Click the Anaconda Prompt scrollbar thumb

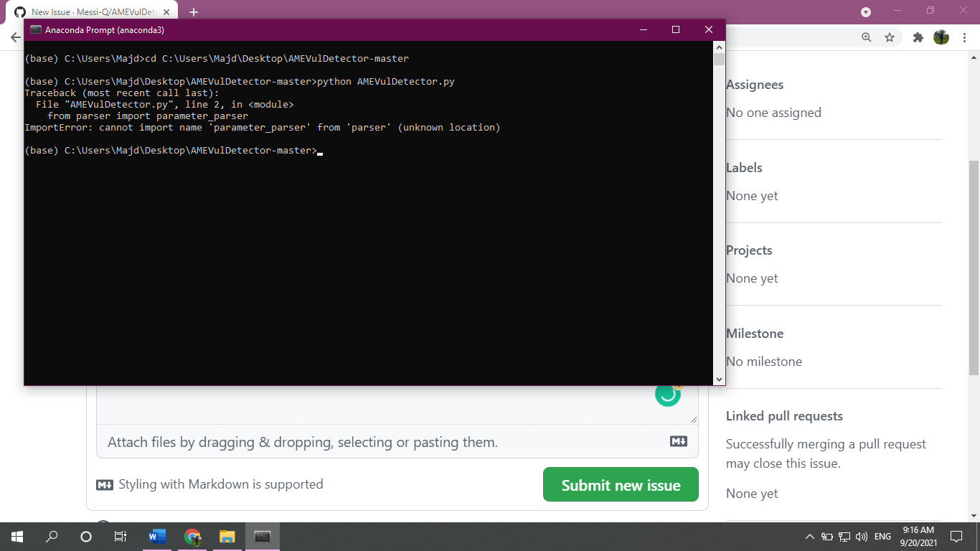tap(720, 59)
